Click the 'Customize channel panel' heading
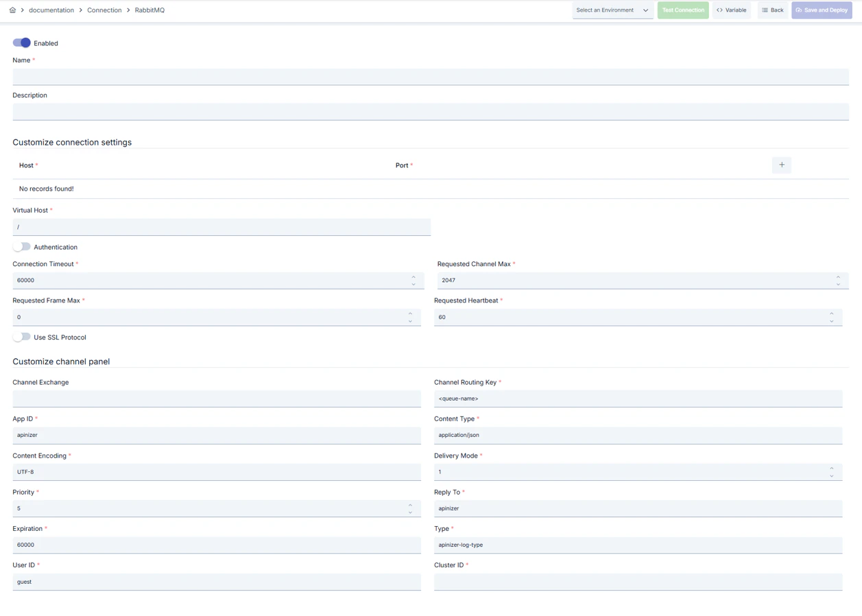Viewport: 862px width, 616px height. [61, 362]
